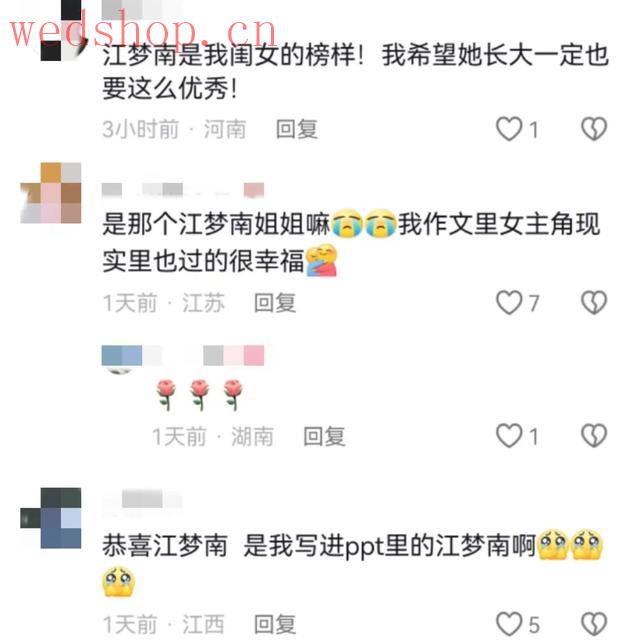Reply to the 湖南 rose comment
The width and height of the screenshot is (640, 640).
pyautogui.click(x=324, y=436)
